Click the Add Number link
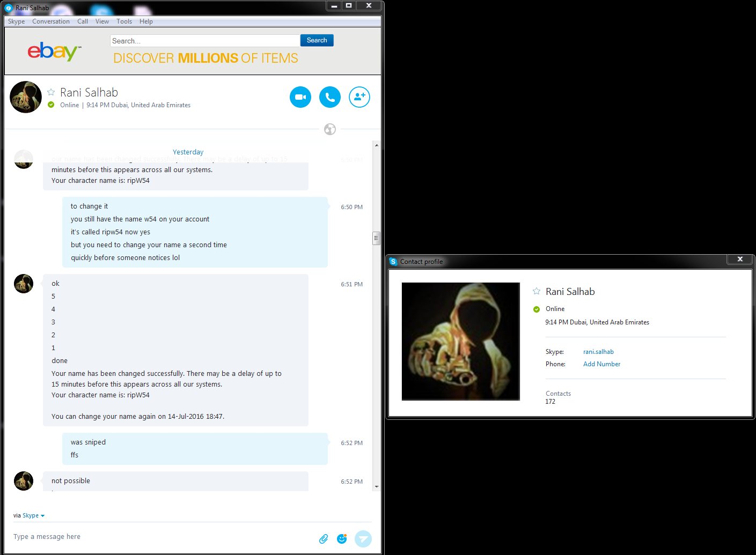756x555 pixels. 601,364
